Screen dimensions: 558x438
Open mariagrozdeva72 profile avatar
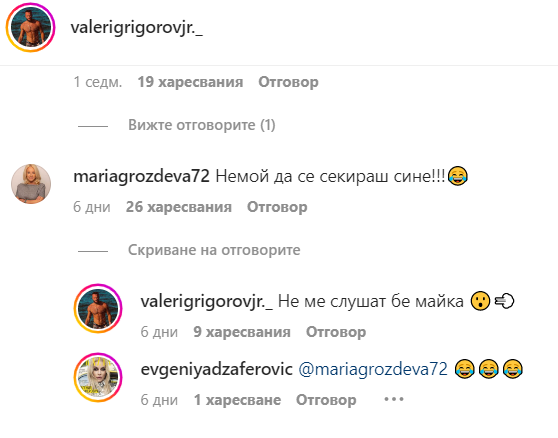31,184
